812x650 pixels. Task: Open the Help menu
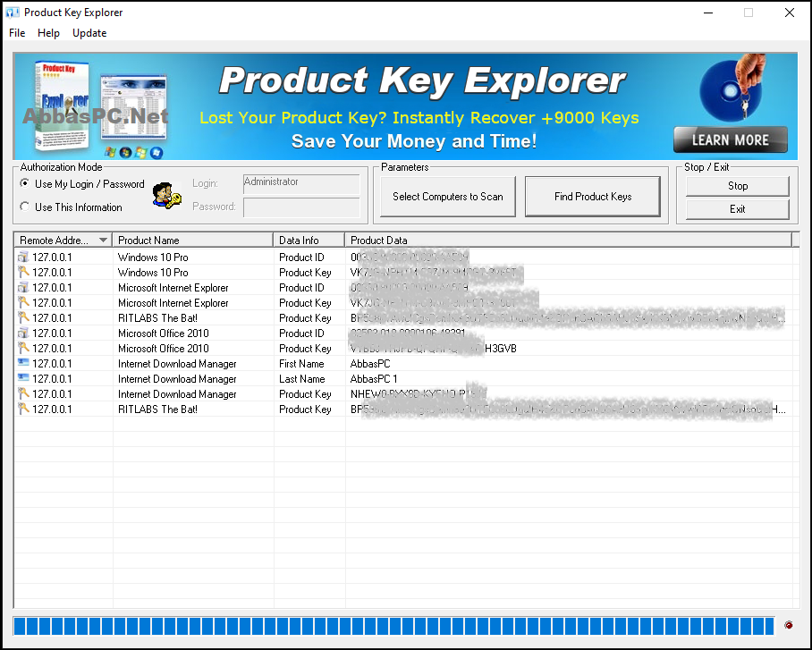[48, 32]
